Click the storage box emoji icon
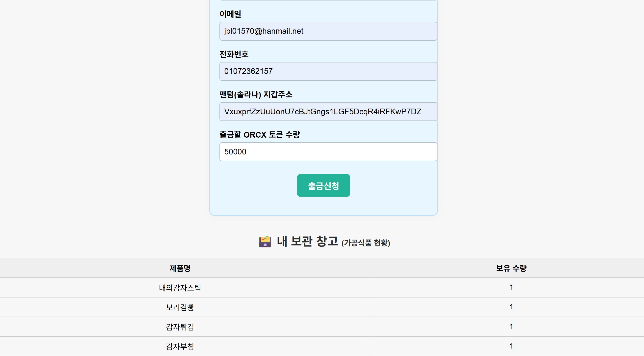This screenshot has width=644, height=356. pos(265,242)
